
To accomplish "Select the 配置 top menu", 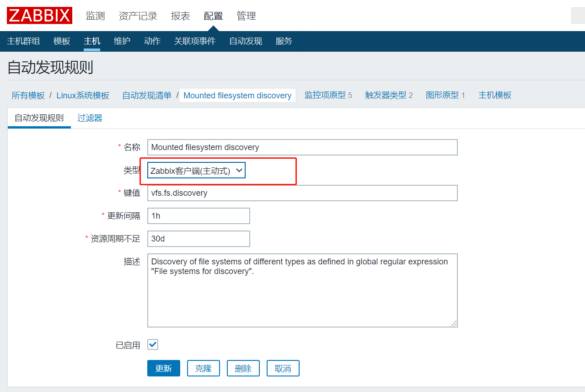I will (213, 16).
